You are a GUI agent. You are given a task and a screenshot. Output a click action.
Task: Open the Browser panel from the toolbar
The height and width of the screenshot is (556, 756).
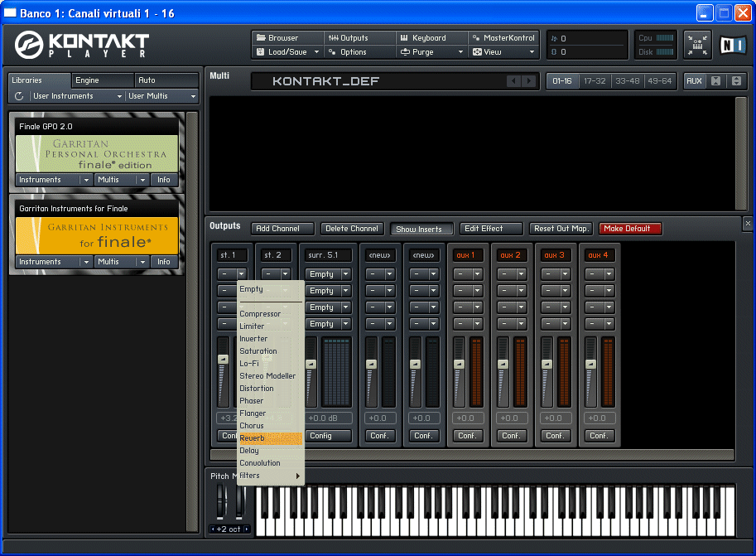[x=287, y=37]
